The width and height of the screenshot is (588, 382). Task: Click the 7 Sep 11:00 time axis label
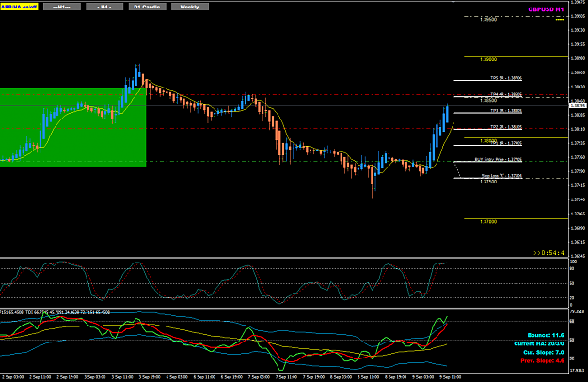[286, 377]
